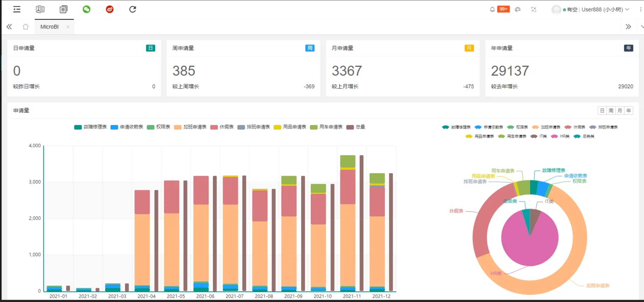Click the orange 加班申请表 segment for 2021-06
The image size is (644, 302).
201,243
